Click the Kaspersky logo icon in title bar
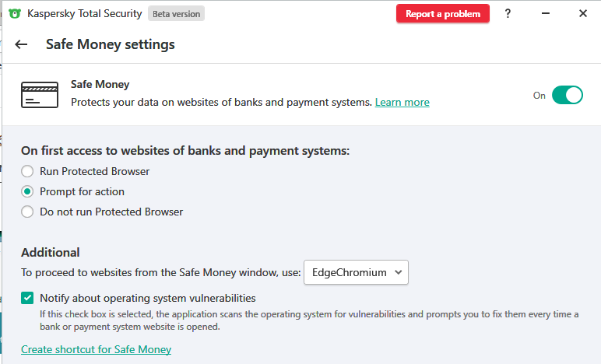The width and height of the screenshot is (601, 364). (x=15, y=14)
